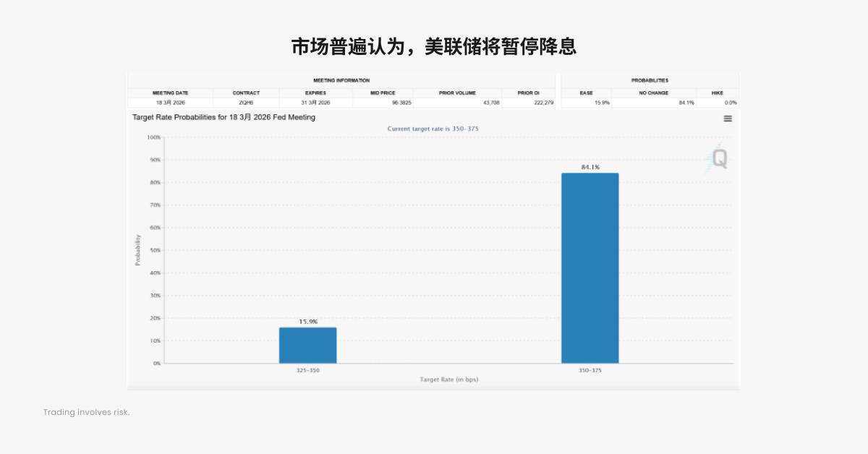The width and height of the screenshot is (868, 454).
Task: Select the PRIOR OI column header
Action: pos(528,93)
